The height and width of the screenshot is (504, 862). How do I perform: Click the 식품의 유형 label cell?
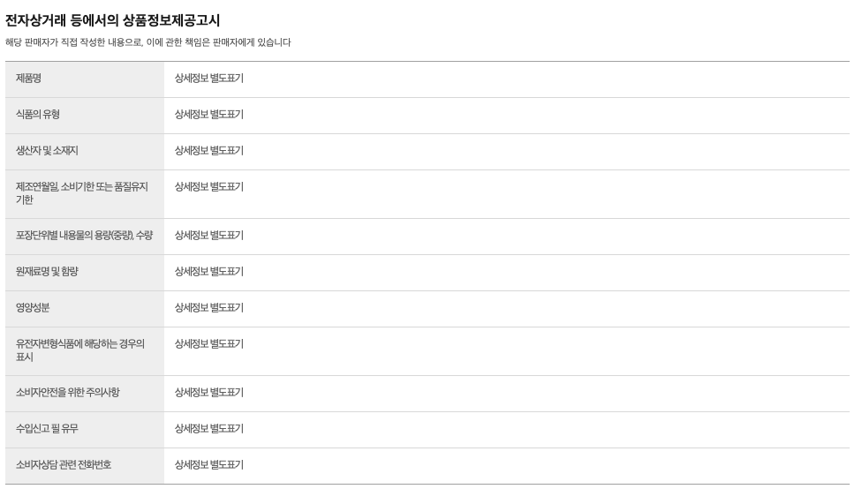pyautogui.click(x=38, y=115)
